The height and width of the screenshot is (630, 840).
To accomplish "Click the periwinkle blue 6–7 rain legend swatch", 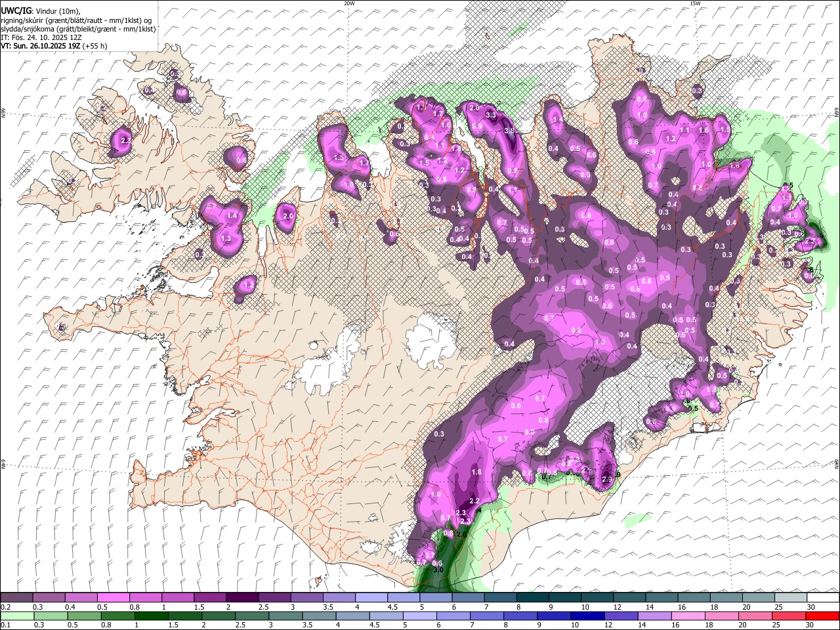I will (454, 616).
